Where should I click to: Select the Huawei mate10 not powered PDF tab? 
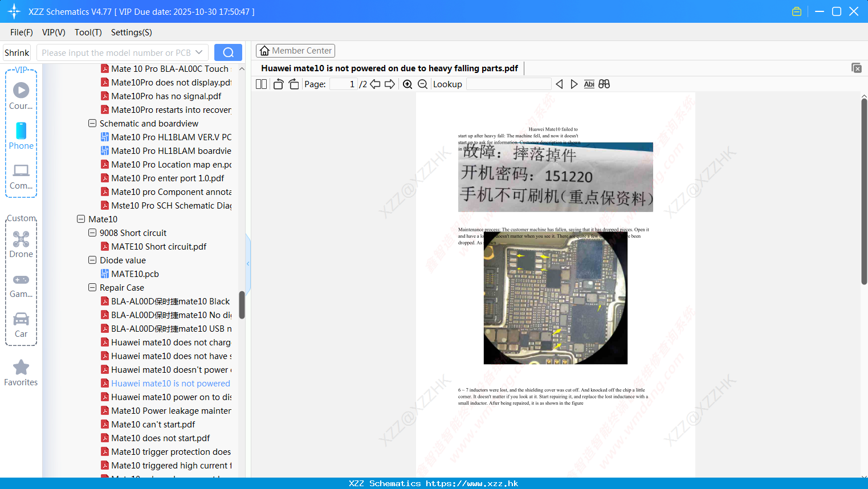pos(390,68)
